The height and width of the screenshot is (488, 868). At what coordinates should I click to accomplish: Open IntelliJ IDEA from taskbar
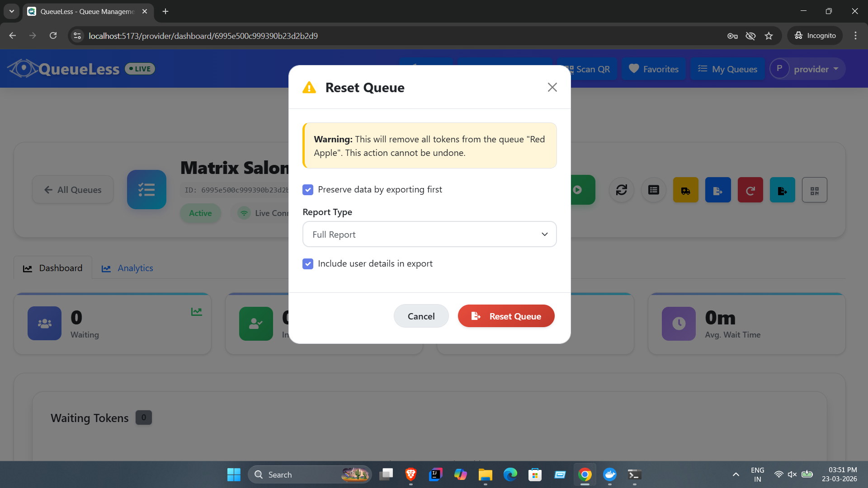[x=435, y=474]
